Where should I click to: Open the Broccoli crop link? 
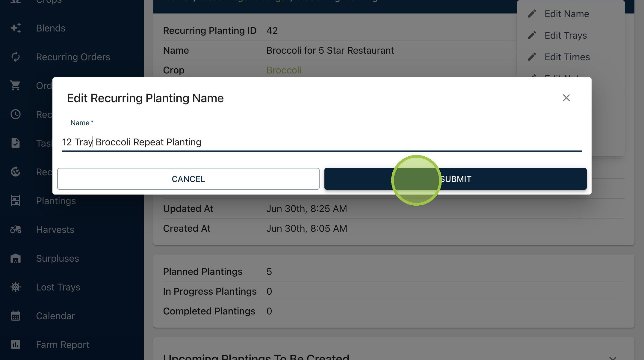tap(284, 70)
